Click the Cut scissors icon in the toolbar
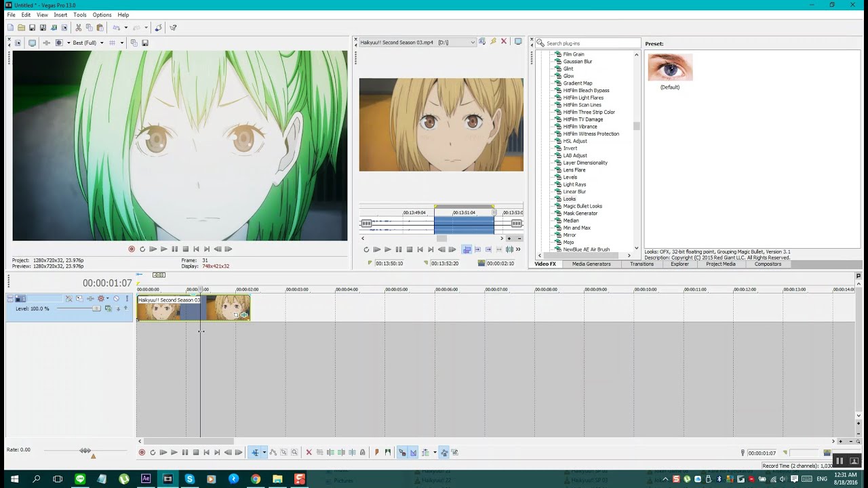The height and width of the screenshot is (488, 868). (x=78, y=28)
